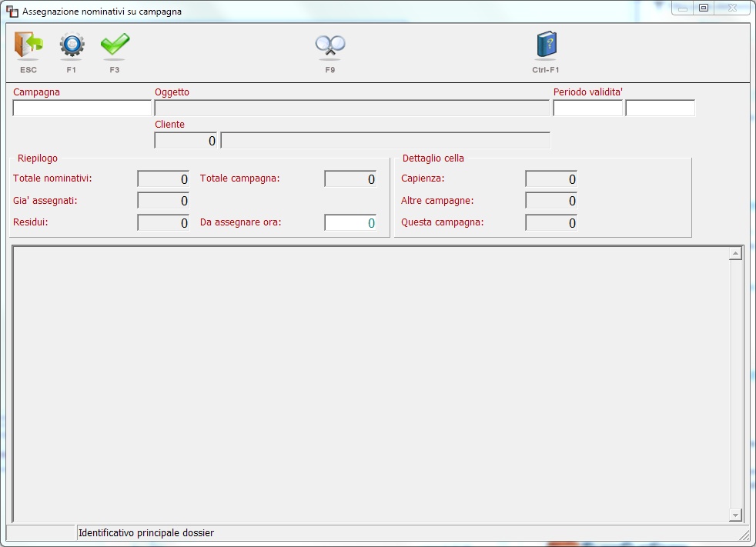This screenshot has height=547, width=756.
Task: Click the resize grip in status bar corner
Action: [744, 534]
